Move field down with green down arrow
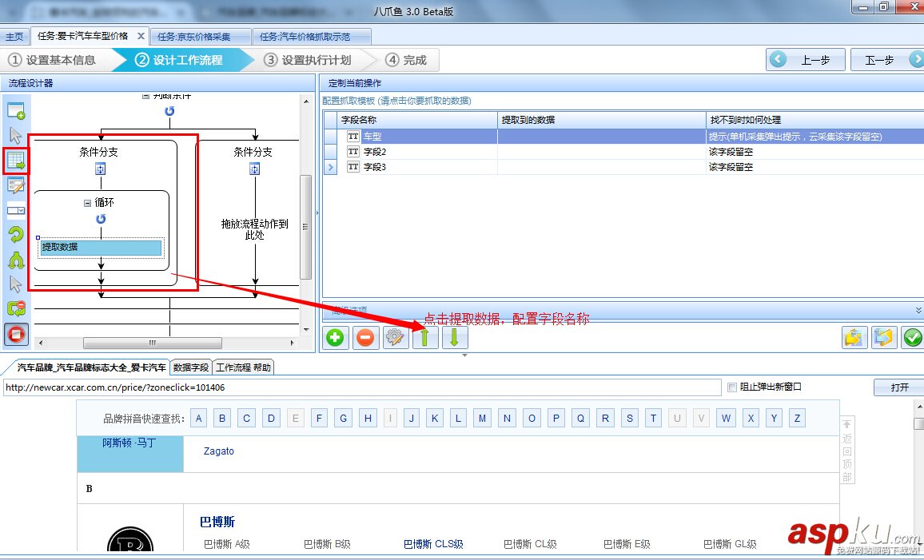Screen dimensions: 924x560 point(454,337)
